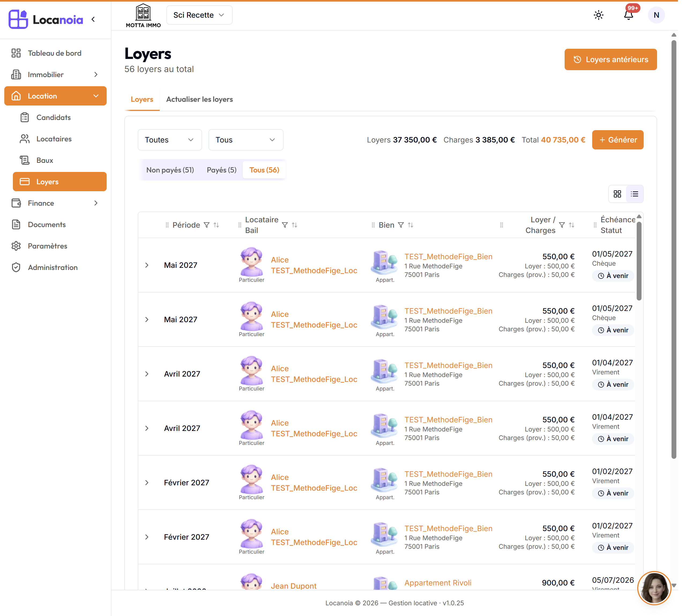This screenshot has width=686, height=616.
Task: Switch to list view layout
Action: click(x=635, y=194)
